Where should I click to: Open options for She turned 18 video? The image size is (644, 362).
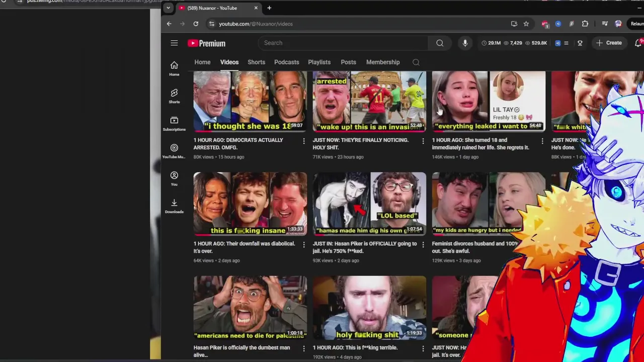point(542,141)
